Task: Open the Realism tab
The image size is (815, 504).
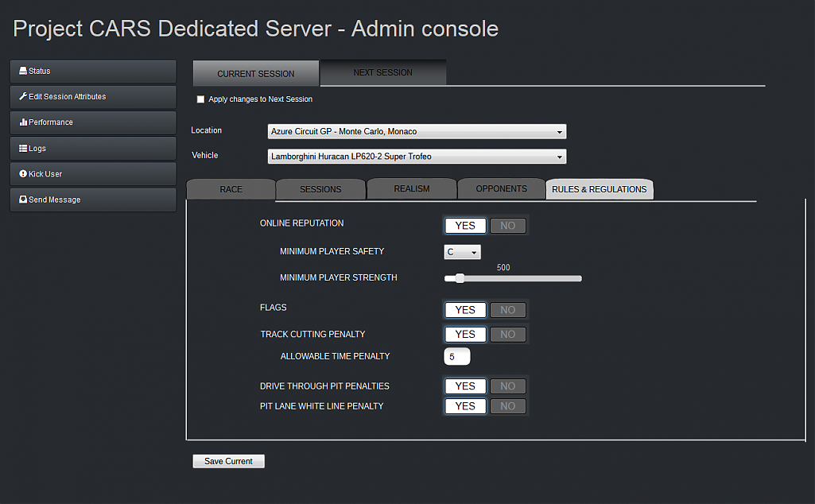Action: pyautogui.click(x=412, y=188)
